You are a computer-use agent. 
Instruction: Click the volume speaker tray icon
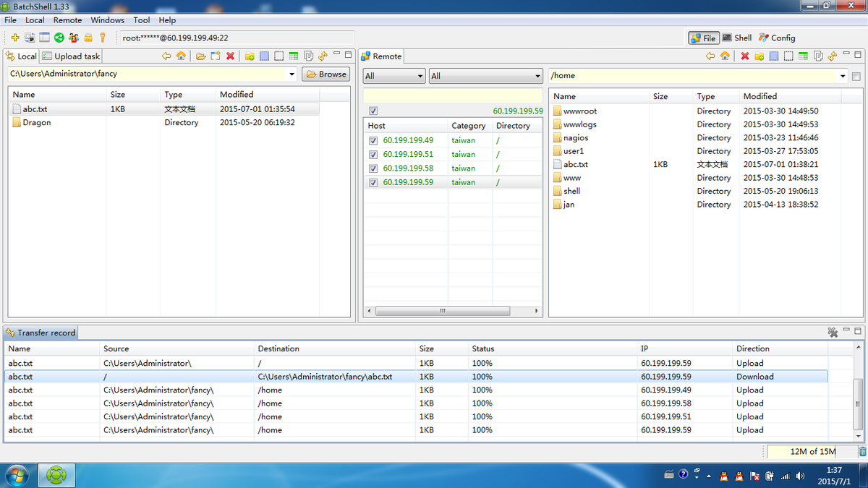coord(799,476)
